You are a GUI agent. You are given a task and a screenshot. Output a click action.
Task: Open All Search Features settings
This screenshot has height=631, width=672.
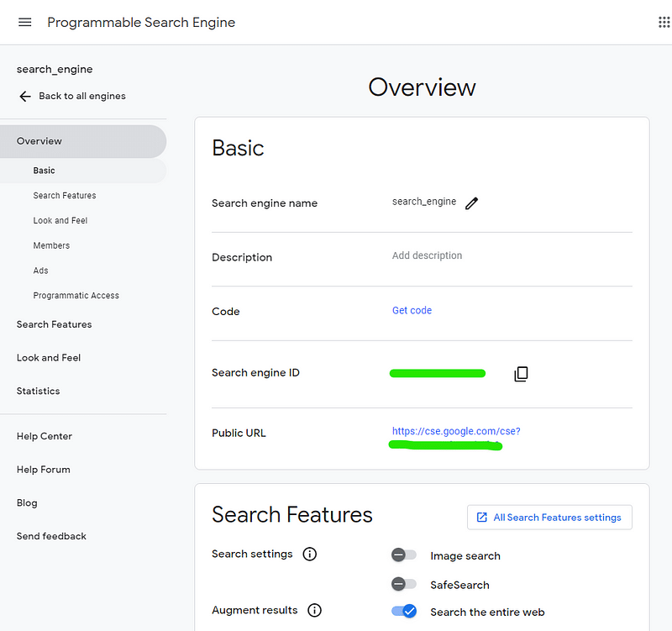pos(549,518)
